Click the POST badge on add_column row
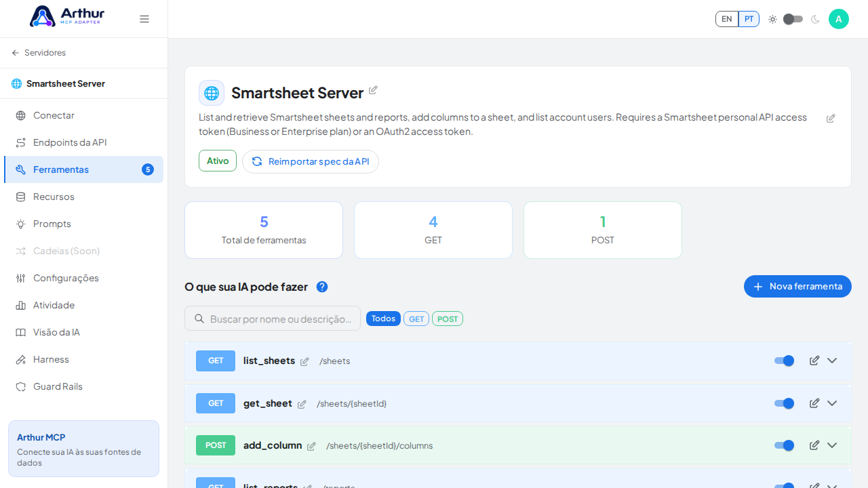868x488 pixels. (x=216, y=445)
